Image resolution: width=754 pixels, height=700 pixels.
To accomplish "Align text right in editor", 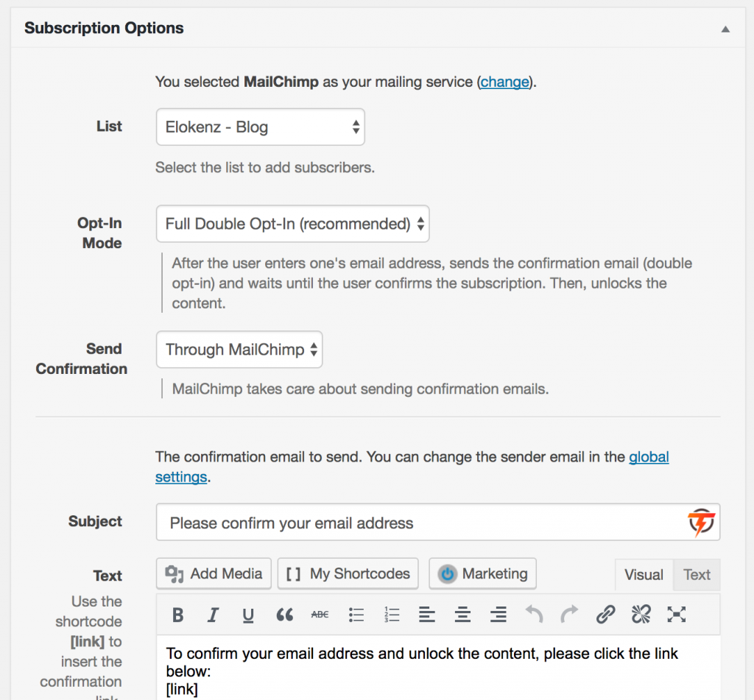I will [x=498, y=615].
